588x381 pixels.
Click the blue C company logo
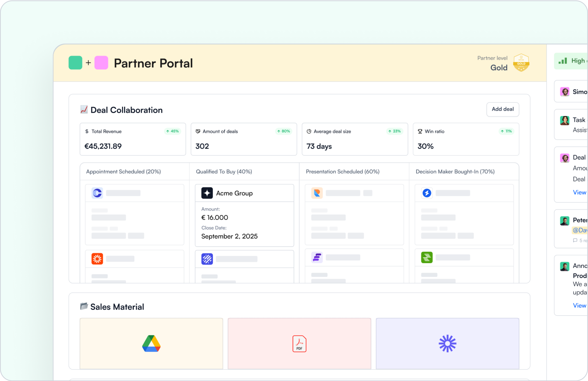point(97,193)
